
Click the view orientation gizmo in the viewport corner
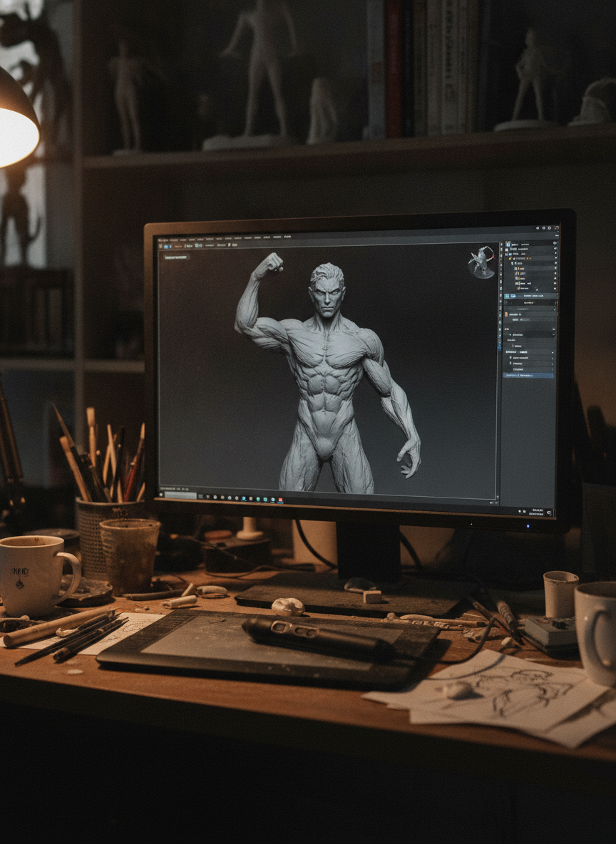[481, 262]
